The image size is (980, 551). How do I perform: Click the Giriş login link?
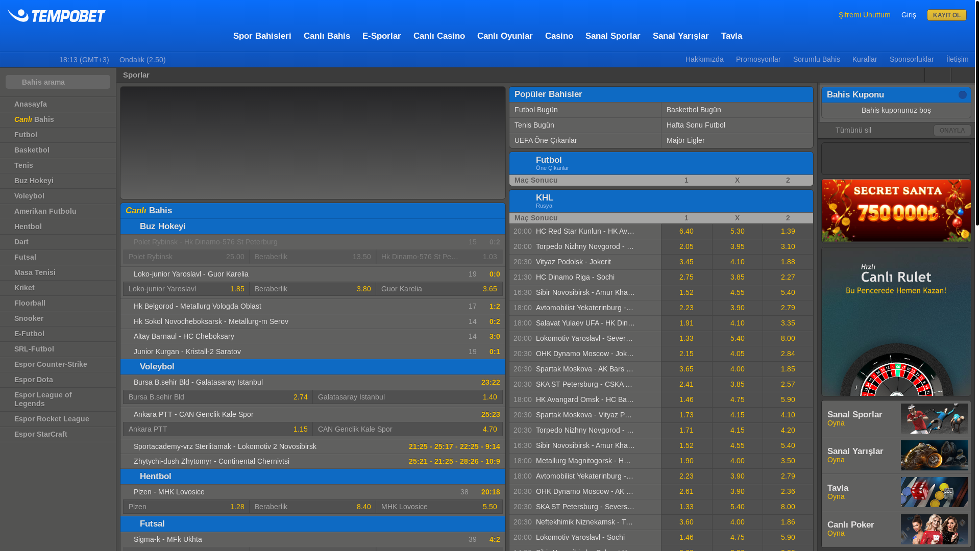[x=909, y=15]
